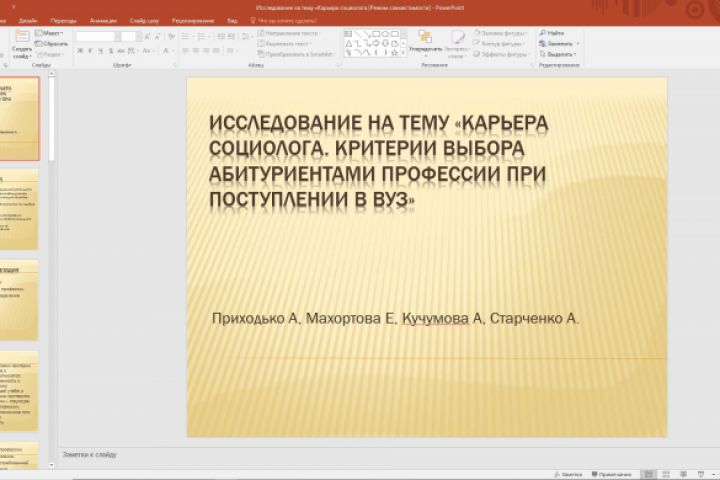Screen dimensions: 720x480
Task: Select the third slide thumbnail
Action: pyautogui.click(x=19, y=300)
